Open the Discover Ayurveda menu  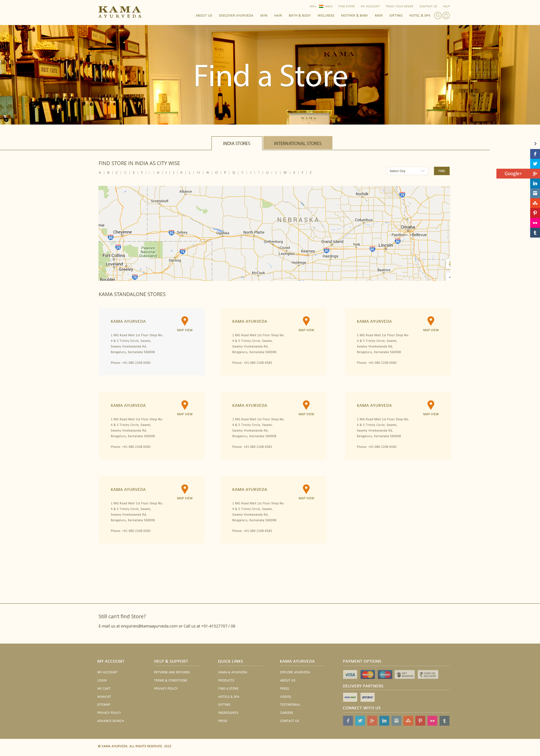tap(236, 15)
